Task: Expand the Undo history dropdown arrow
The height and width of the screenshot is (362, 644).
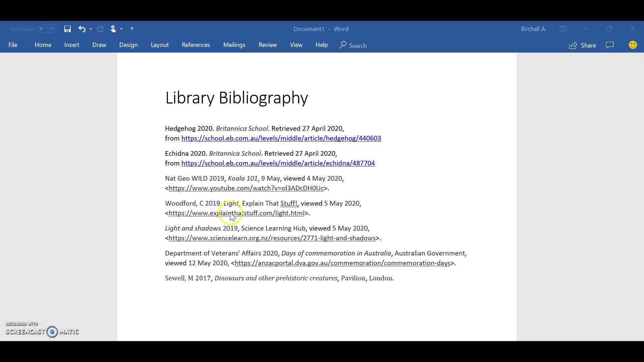Action: click(x=91, y=29)
